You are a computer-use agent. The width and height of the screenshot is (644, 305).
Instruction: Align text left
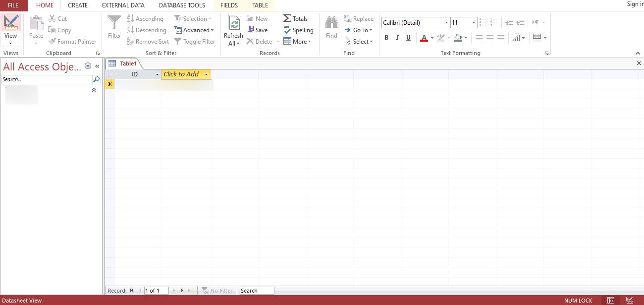[x=479, y=38]
